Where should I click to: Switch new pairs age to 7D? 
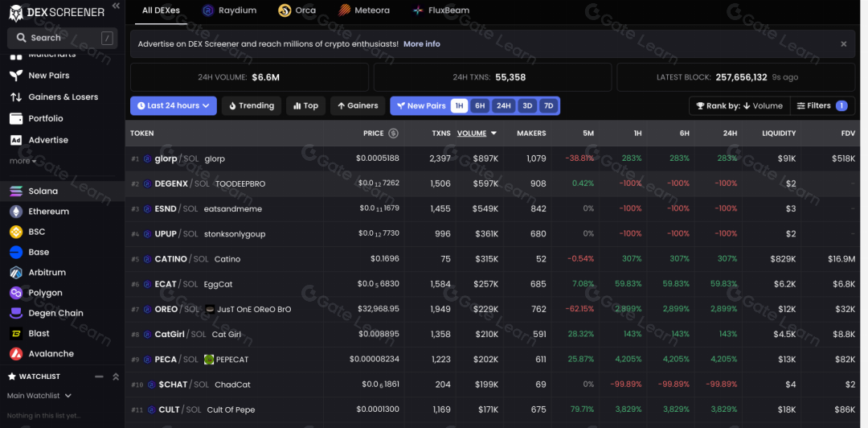pos(548,106)
